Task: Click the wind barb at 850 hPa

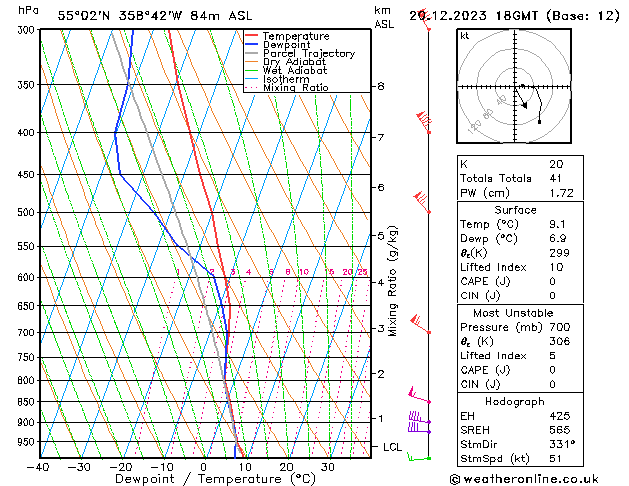Action: coord(420,395)
